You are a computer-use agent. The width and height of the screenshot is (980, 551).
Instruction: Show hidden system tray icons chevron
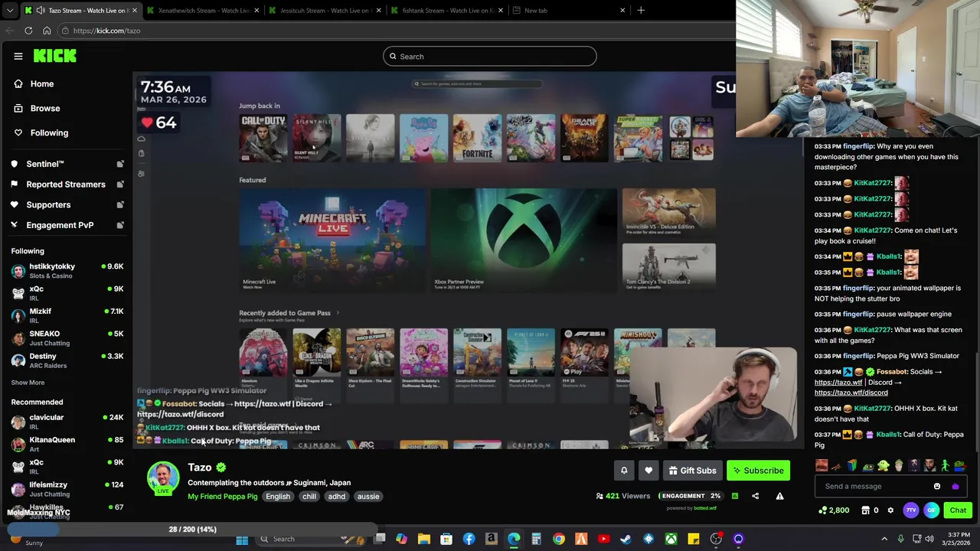(x=884, y=540)
